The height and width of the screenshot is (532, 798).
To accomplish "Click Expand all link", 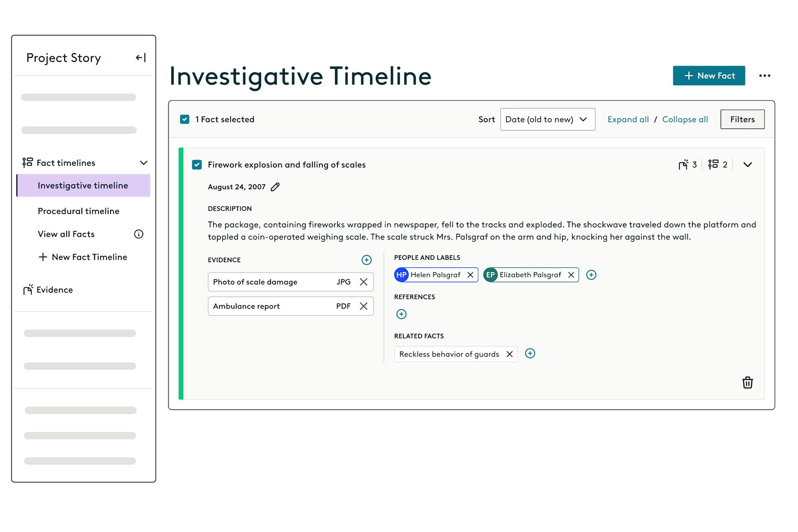I will 628,119.
